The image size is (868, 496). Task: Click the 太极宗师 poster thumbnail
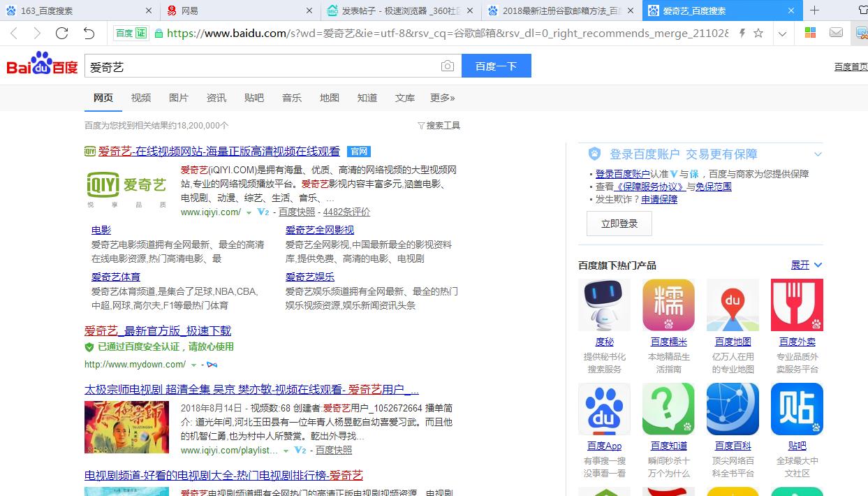point(126,427)
